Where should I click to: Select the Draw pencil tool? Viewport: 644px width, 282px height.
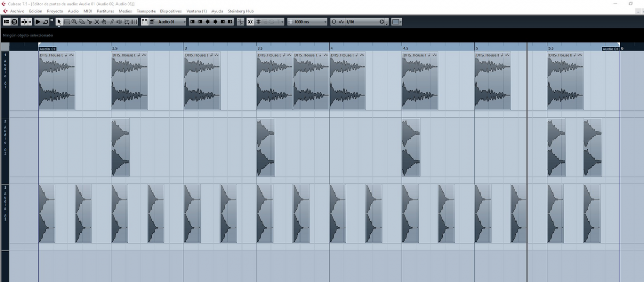click(112, 21)
